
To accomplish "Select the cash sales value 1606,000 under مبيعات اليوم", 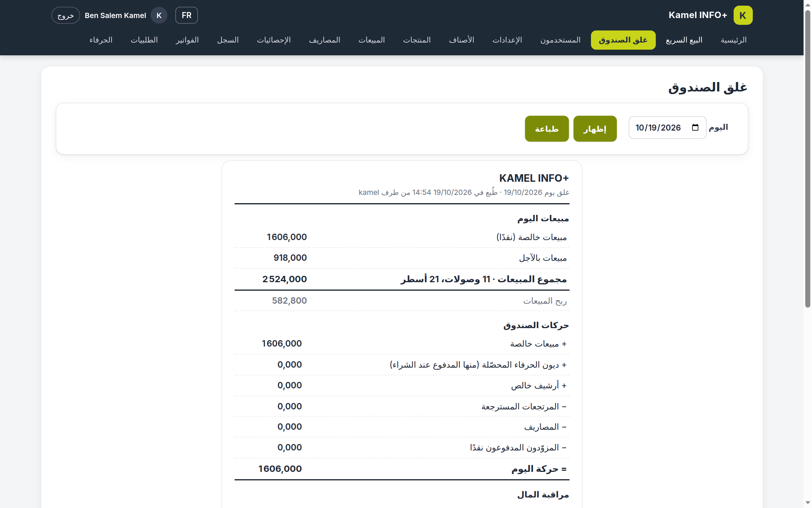I will click(287, 237).
